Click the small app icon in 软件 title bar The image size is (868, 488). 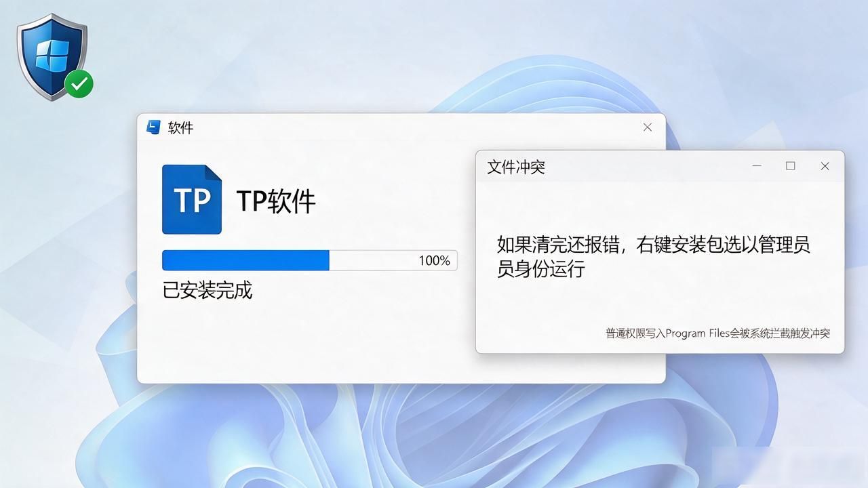coord(154,127)
